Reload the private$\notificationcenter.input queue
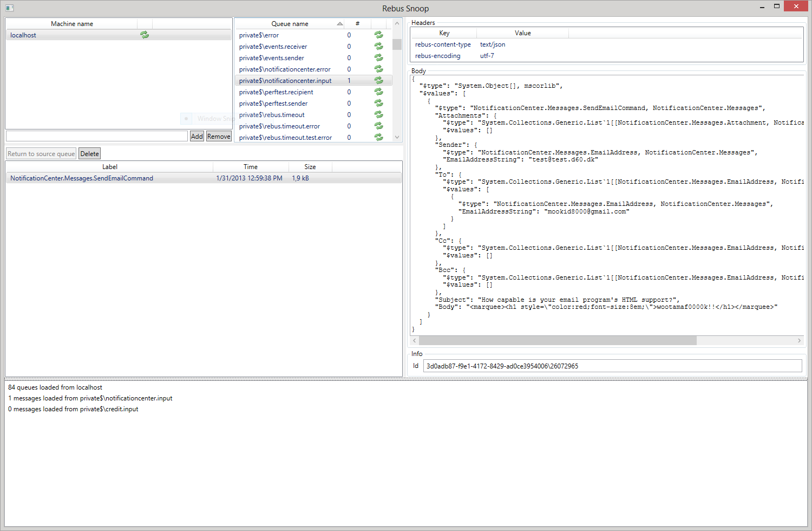The width and height of the screenshot is (812, 531). 378,80
